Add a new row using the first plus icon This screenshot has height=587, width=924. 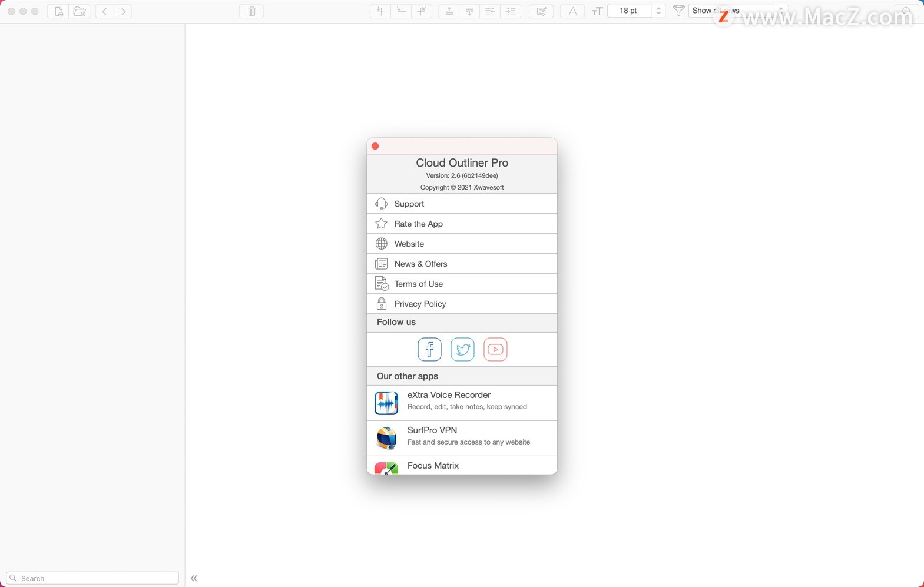[x=380, y=11]
